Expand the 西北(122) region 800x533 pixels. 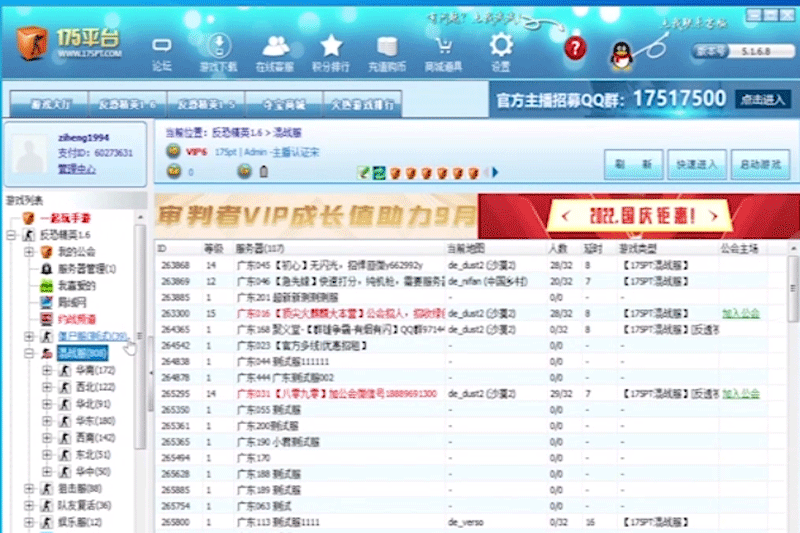[47, 387]
